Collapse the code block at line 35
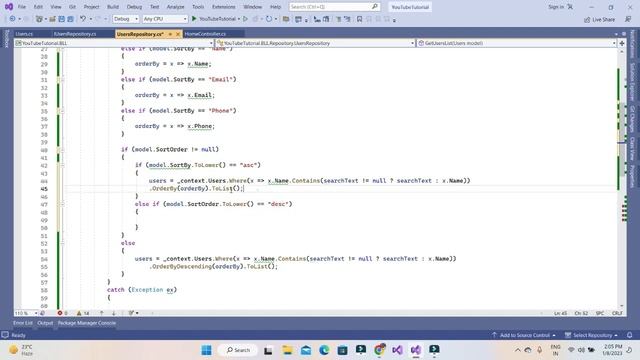The image size is (640, 360). (x=62, y=111)
